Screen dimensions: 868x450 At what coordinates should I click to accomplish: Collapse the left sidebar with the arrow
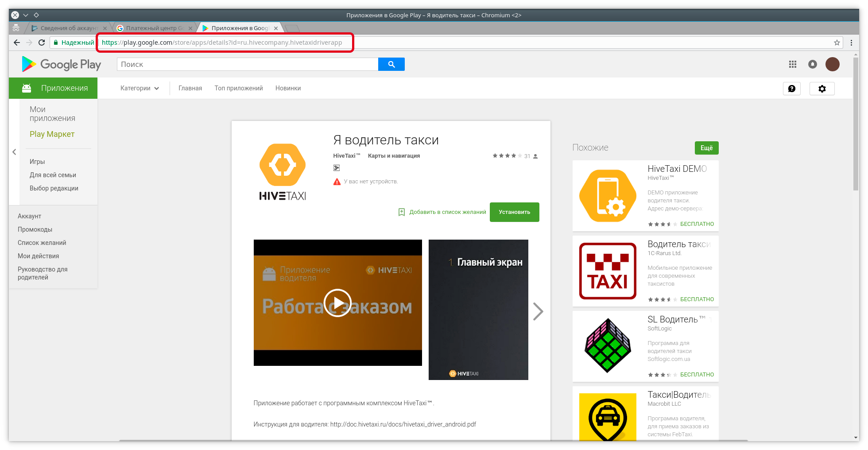(x=14, y=152)
